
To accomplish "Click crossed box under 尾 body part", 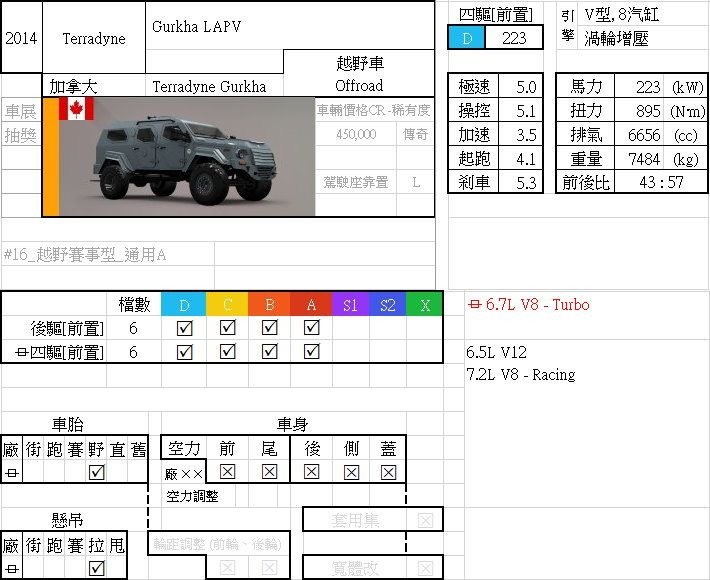I will tap(269, 472).
